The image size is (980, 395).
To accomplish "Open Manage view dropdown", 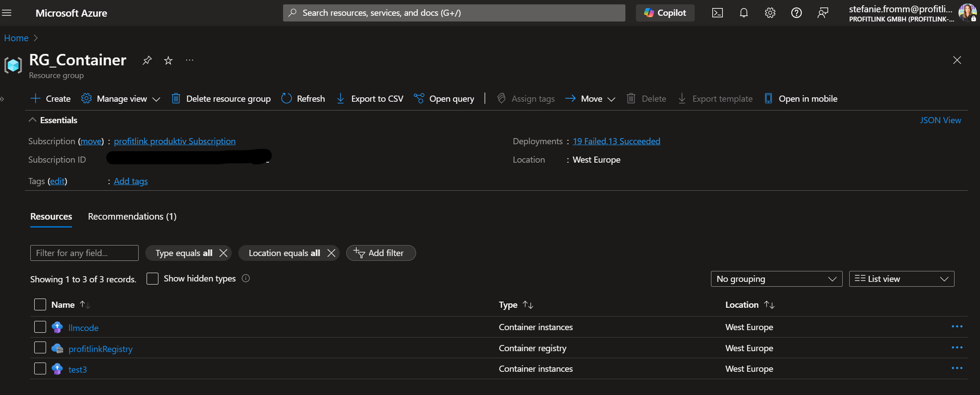I will click(x=121, y=99).
